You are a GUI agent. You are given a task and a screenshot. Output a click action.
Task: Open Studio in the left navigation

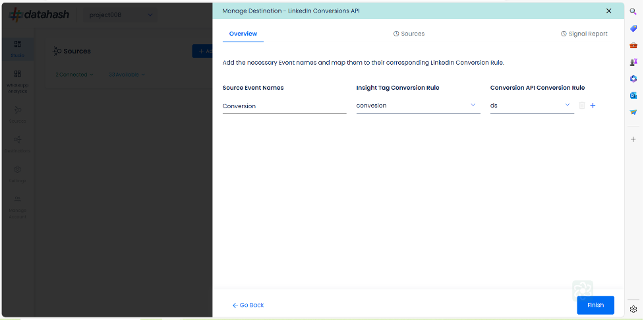[x=17, y=49]
